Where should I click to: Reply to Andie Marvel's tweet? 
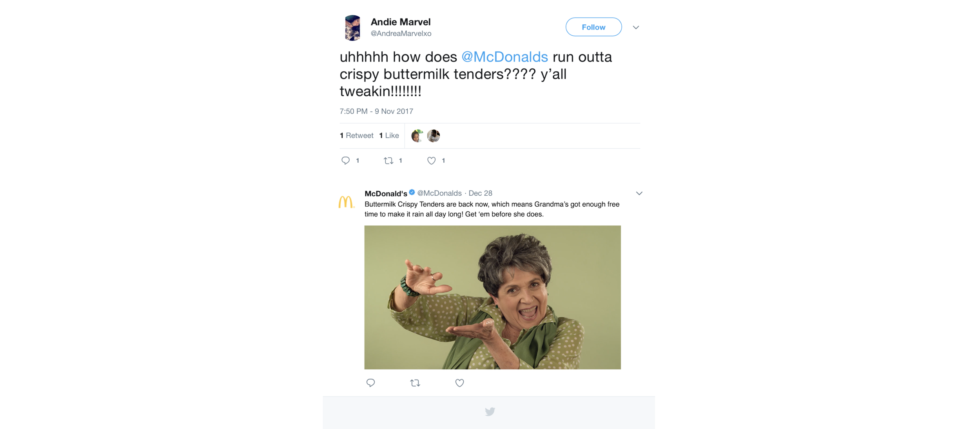(345, 160)
